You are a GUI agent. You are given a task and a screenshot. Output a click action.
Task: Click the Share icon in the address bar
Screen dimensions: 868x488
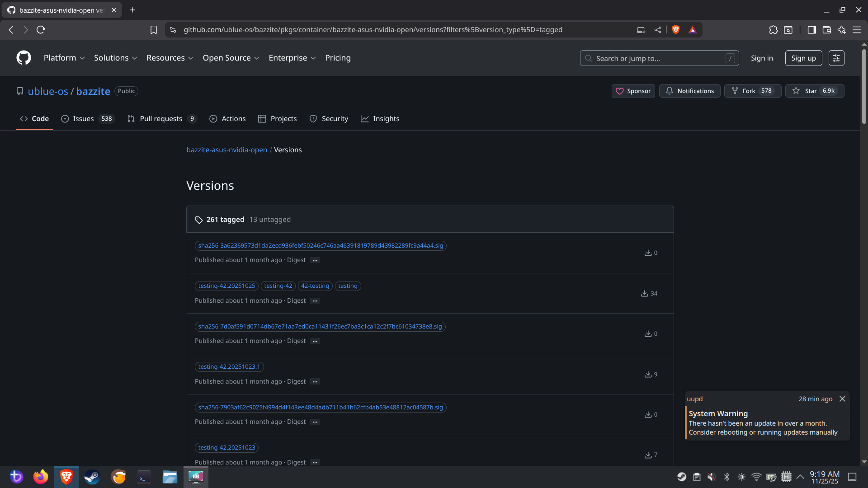coord(658,30)
